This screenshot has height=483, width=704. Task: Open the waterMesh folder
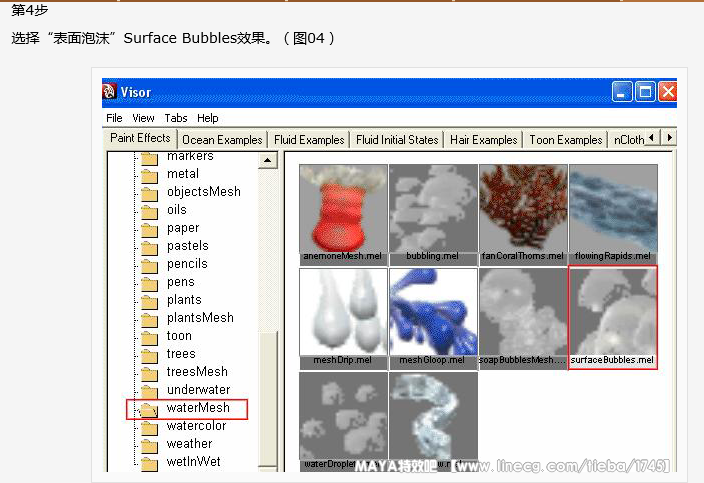click(x=197, y=408)
